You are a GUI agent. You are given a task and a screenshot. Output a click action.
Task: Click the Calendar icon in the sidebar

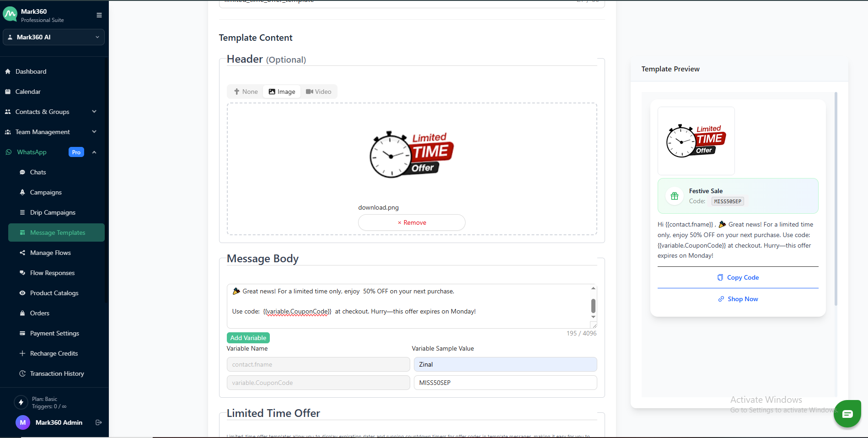coord(8,92)
